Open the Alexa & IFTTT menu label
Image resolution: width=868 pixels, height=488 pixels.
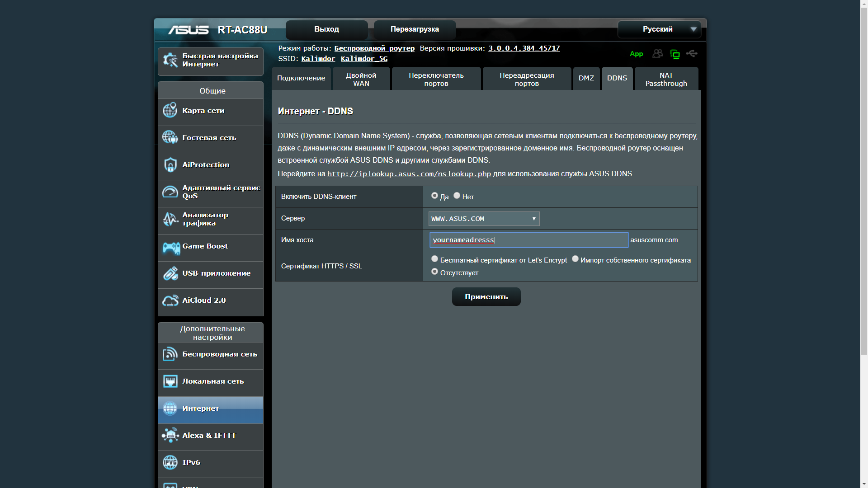tap(209, 436)
